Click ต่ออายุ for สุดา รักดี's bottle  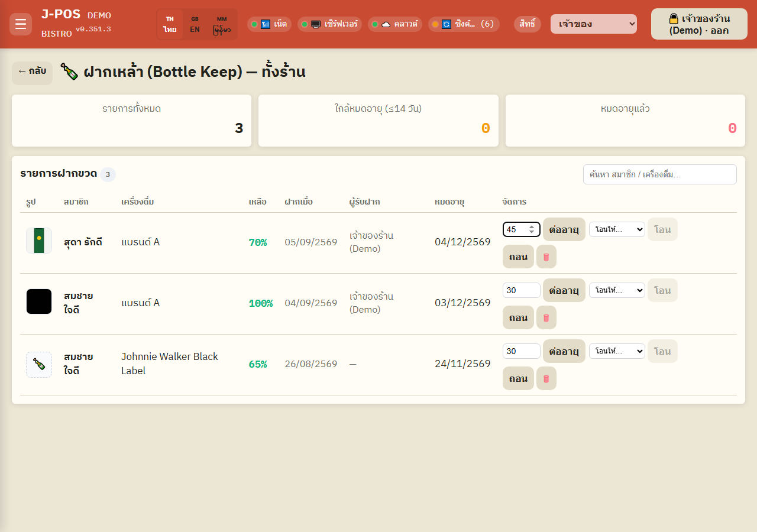click(564, 229)
